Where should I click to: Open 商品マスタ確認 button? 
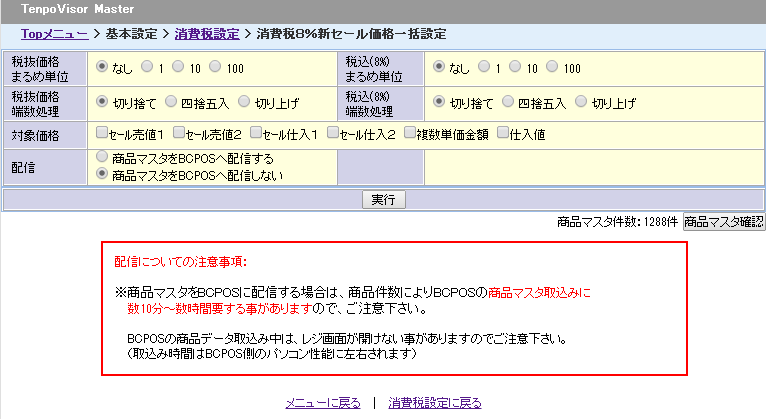tap(724, 222)
